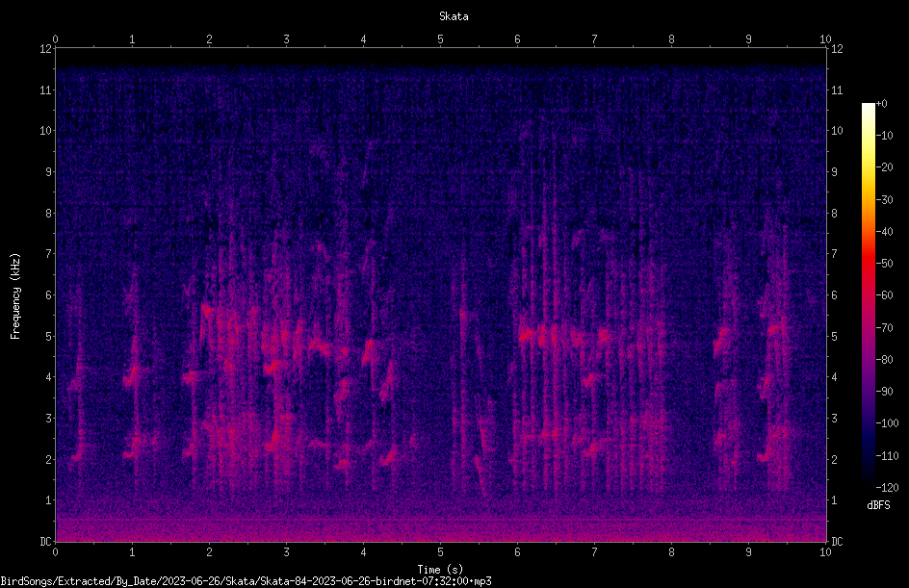The height and width of the screenshot is (588, 909).
Task: Click '10' on the lower time axis
Action: click(825, 552)
